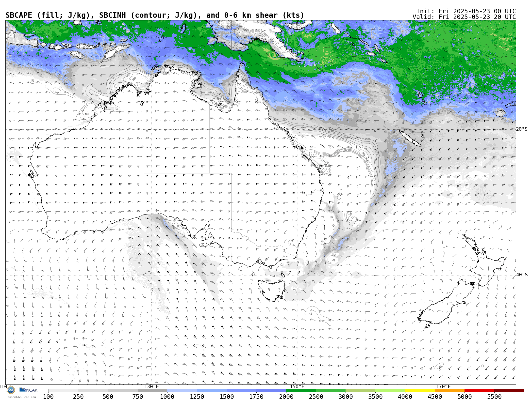Click the colorbar tick label 500
Screen dimensions: 532x400
pos(108,397)
